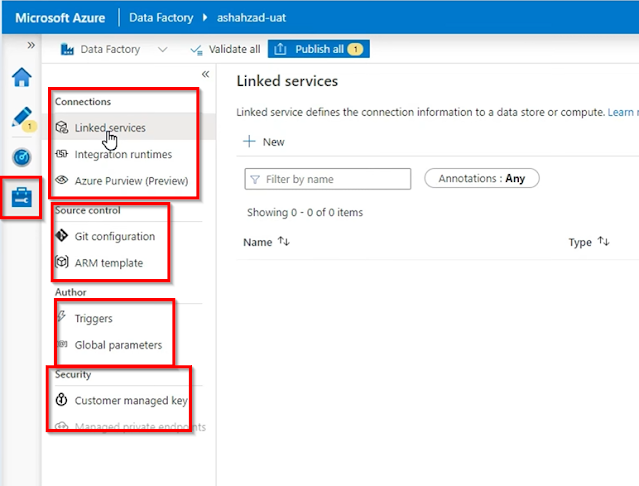Select Linked services in Connections
This screenshot has height=486, width=639.
click(x=110, y=128)
